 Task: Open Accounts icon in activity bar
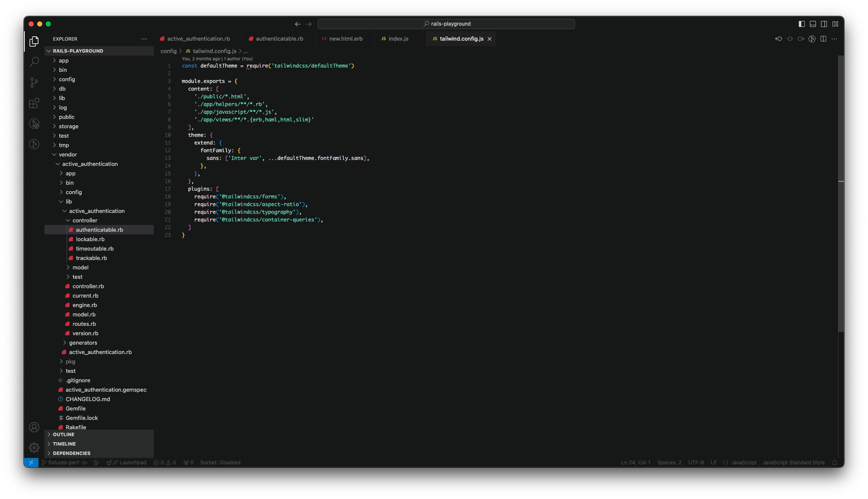point(34,427)
